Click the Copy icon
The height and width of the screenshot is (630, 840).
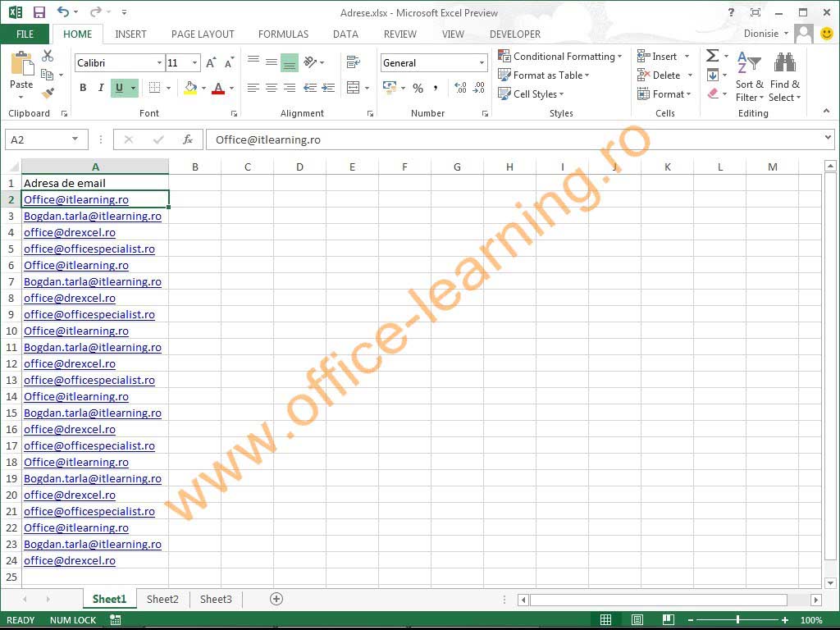(47, 75)
